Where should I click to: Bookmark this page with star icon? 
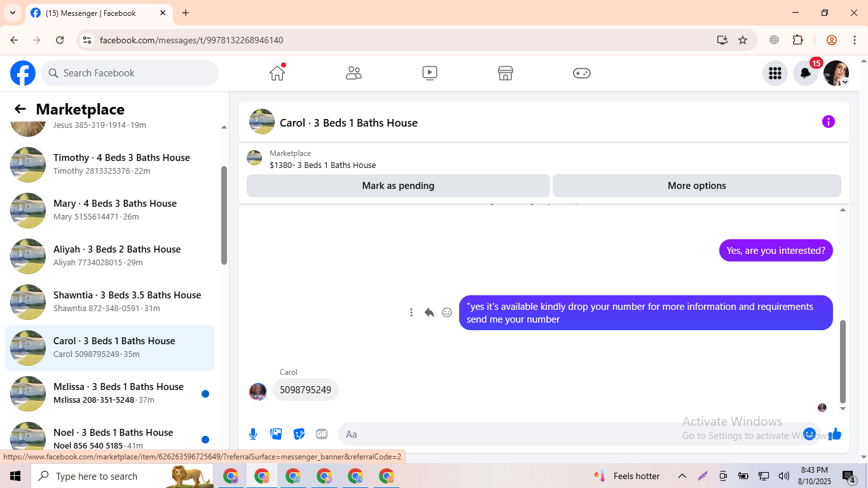(743, 40)
